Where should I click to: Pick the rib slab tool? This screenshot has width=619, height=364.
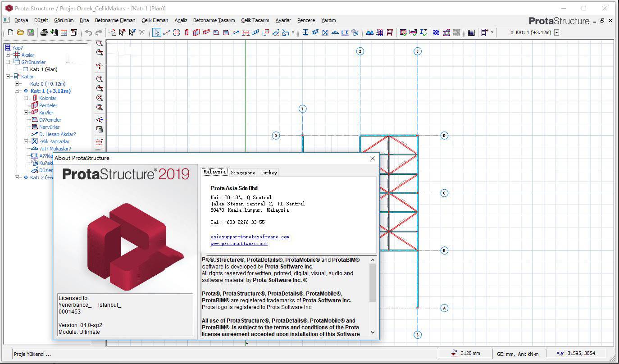point(226,32)
